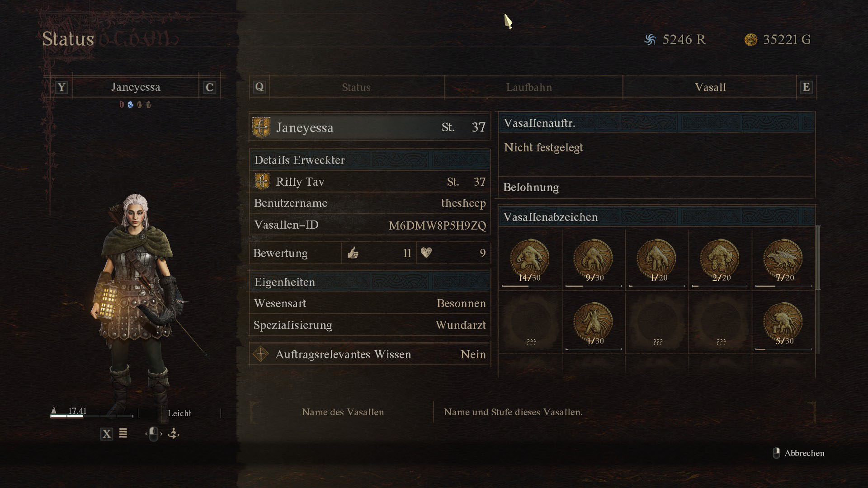
Task: Click the Rift crystal currency icon
Action: click(x=650, y=40)
